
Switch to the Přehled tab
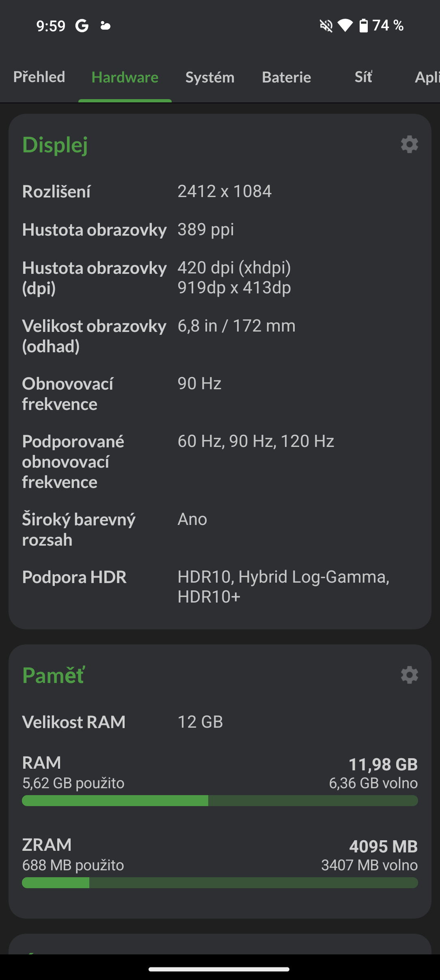coord(39,77)
